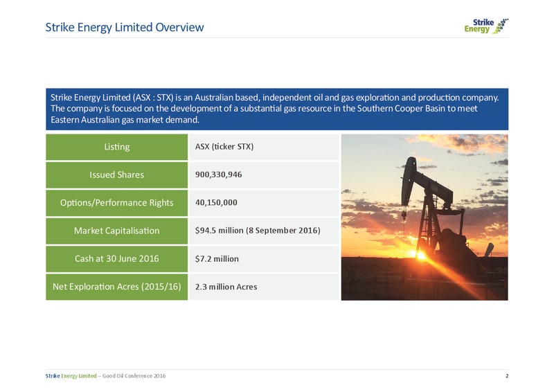This screenshot has width=554, height=392.
Task: Select the 'Market Capitalisation' label cell
Action: [x=116, y=231]
